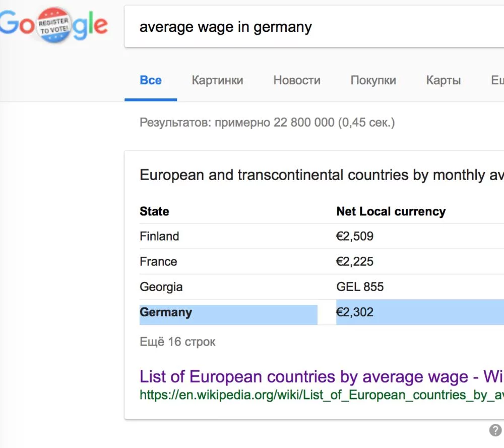Viewport: 504px width, 448px height.
Task: Click the Register to Vote doodle badge
Action: pos(54,26)
